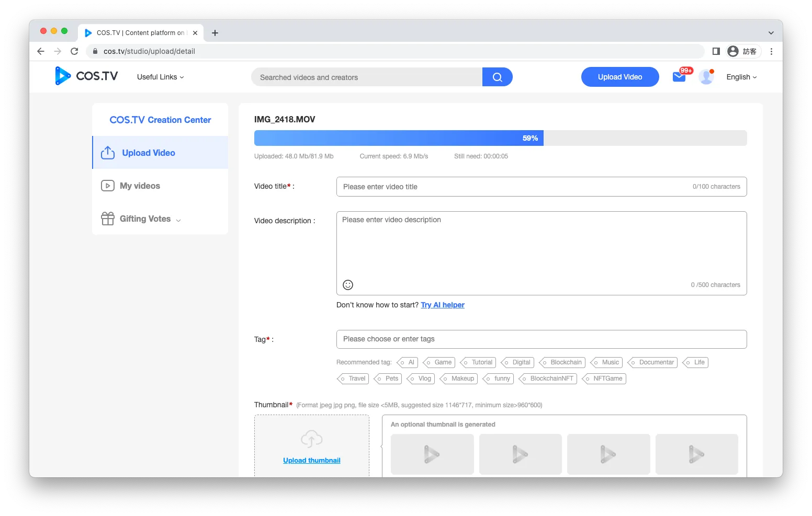The image size is (812, 516).
Task: Open the user avatar profile
Action: 706,77
